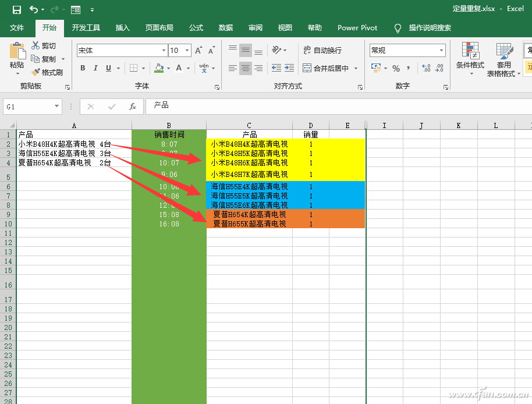The height and width of the screenshot is (404, 532).
Task: Decrease font size with smaller A icon
Action: (212, 50)
